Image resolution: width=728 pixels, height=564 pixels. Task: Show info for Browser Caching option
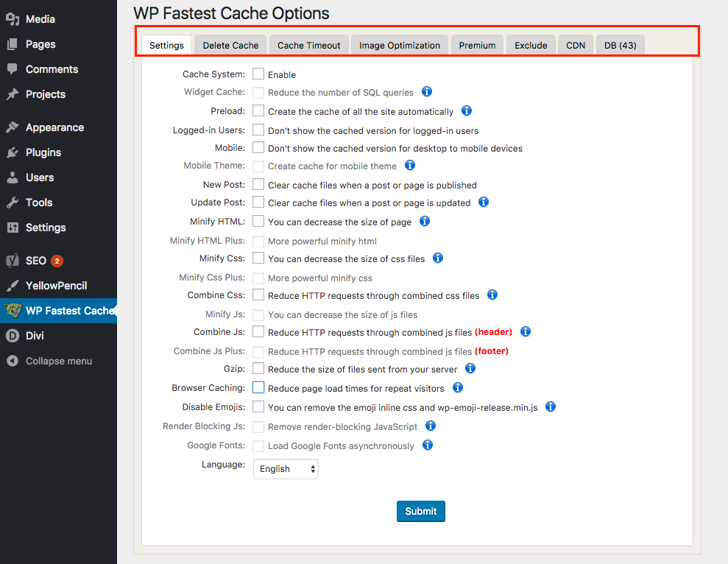click(457, 387)
